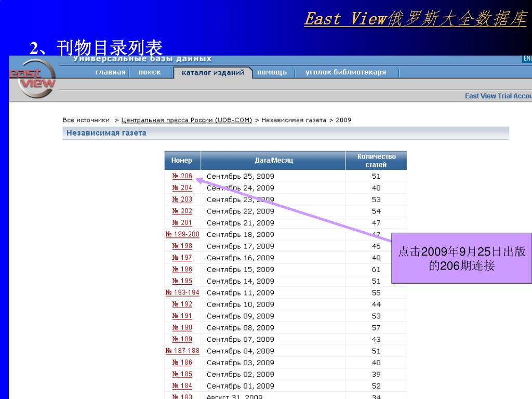
Task: Open issue № 198 link
Action: point(182,246)
